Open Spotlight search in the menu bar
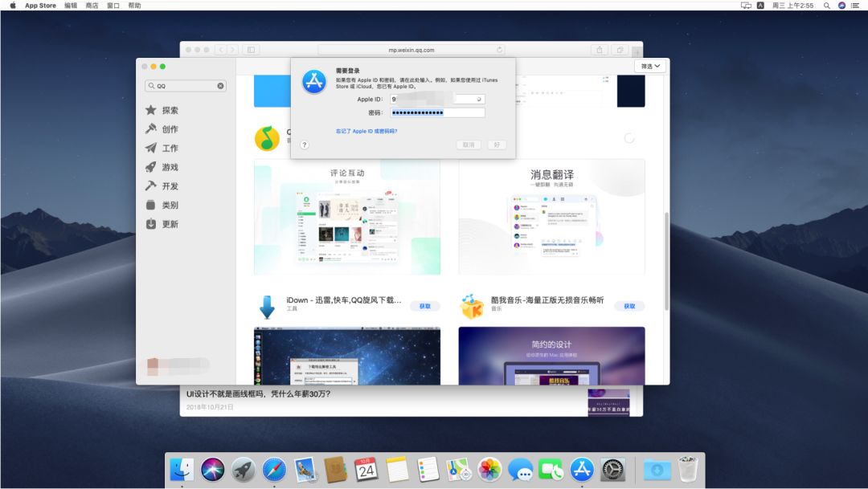This screenshot has height=489, width=868. pos(826,5)
